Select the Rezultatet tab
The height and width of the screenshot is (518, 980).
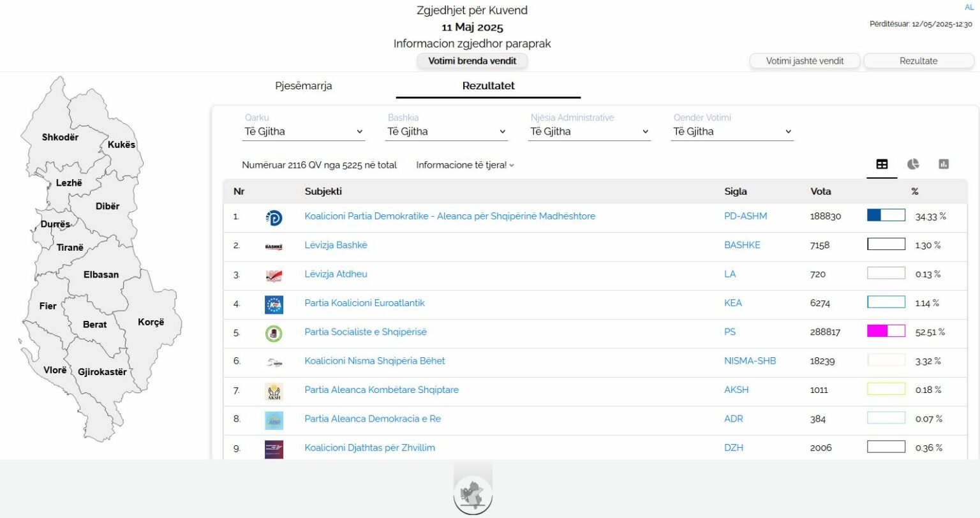488,86
